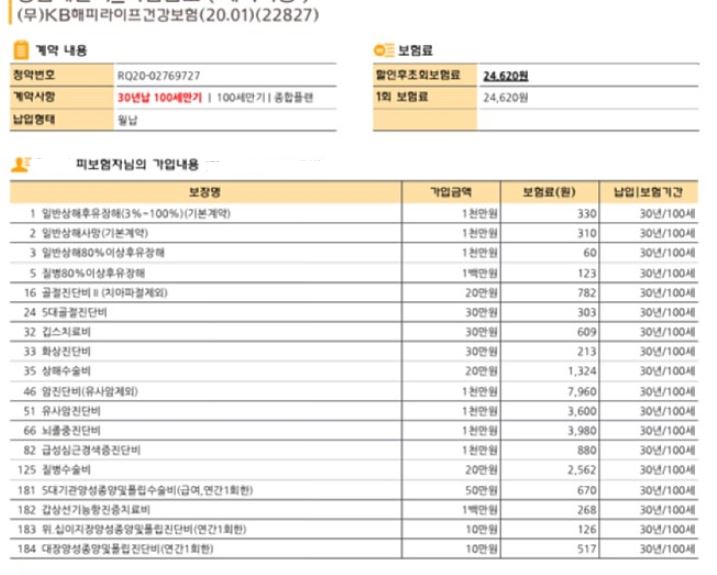Select row 유사암진단비

pos(354,411)
